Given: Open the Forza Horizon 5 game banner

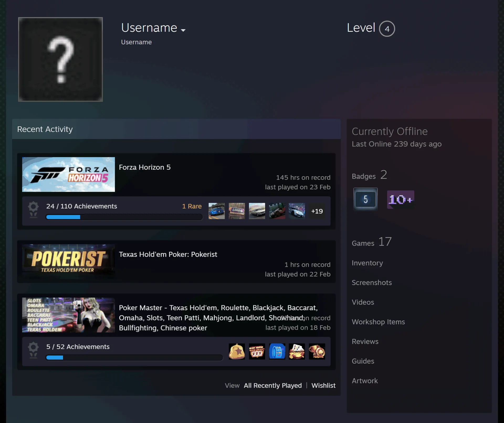Looking at the screenshot, I should 69,174.
